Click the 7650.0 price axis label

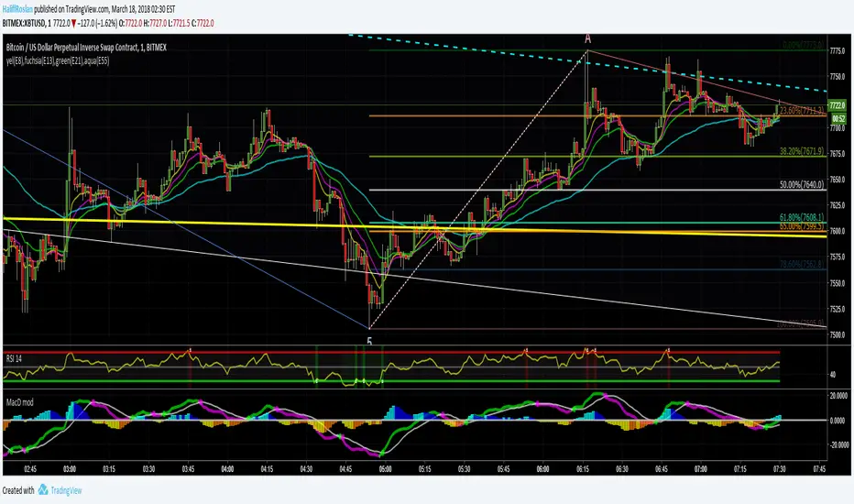click(x=838, y=180)
